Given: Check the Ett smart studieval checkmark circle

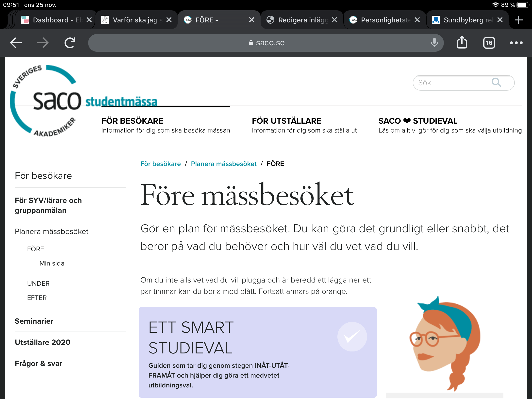Looking at the screenshot, I should [x=352, y=337].
